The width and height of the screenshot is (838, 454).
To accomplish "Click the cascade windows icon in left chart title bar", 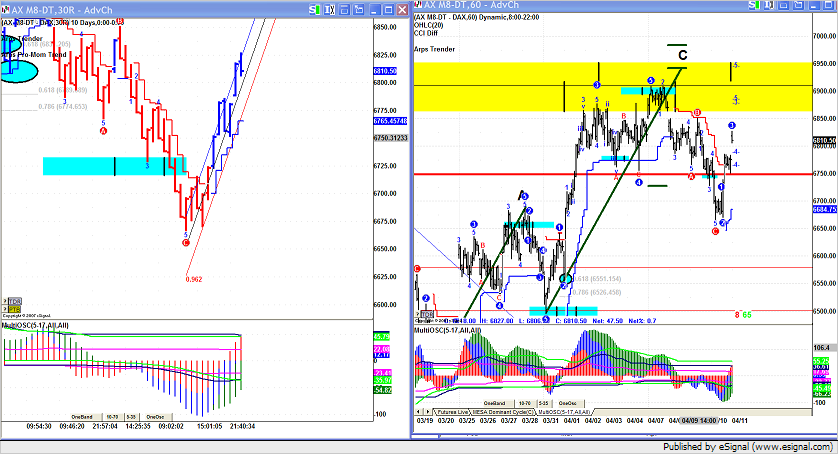I will [358, 8].
